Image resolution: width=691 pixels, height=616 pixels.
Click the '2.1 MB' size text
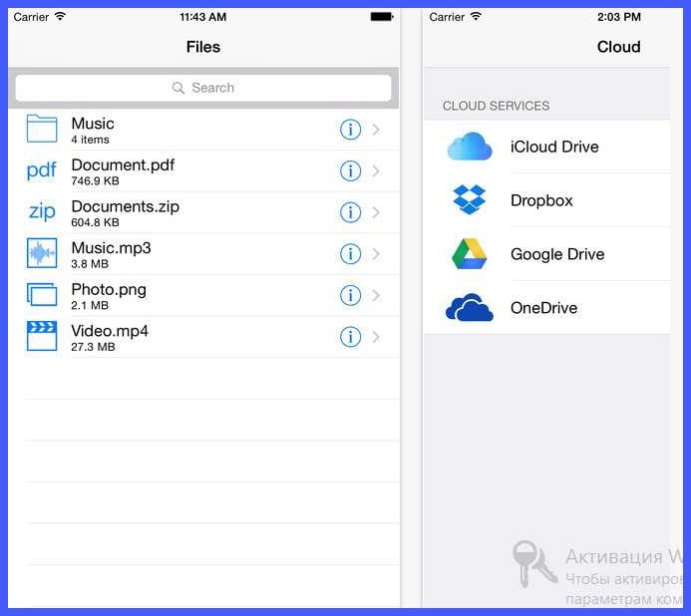click(x=90, y=305)
